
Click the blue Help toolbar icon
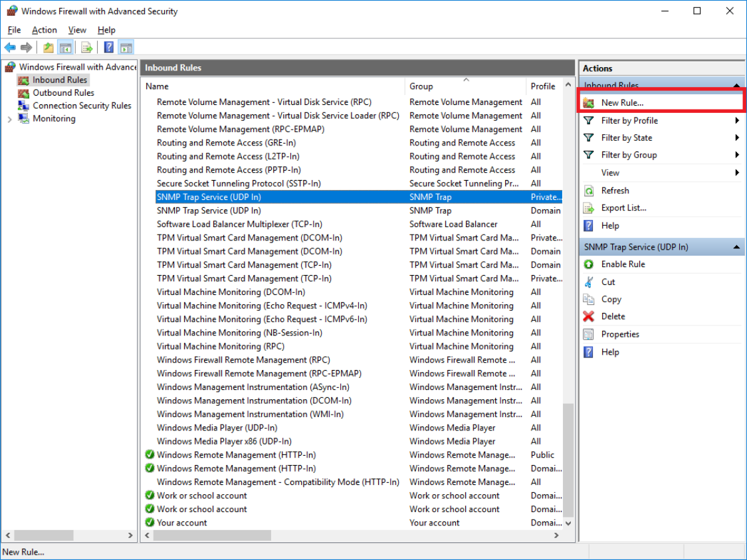(108, 47)
